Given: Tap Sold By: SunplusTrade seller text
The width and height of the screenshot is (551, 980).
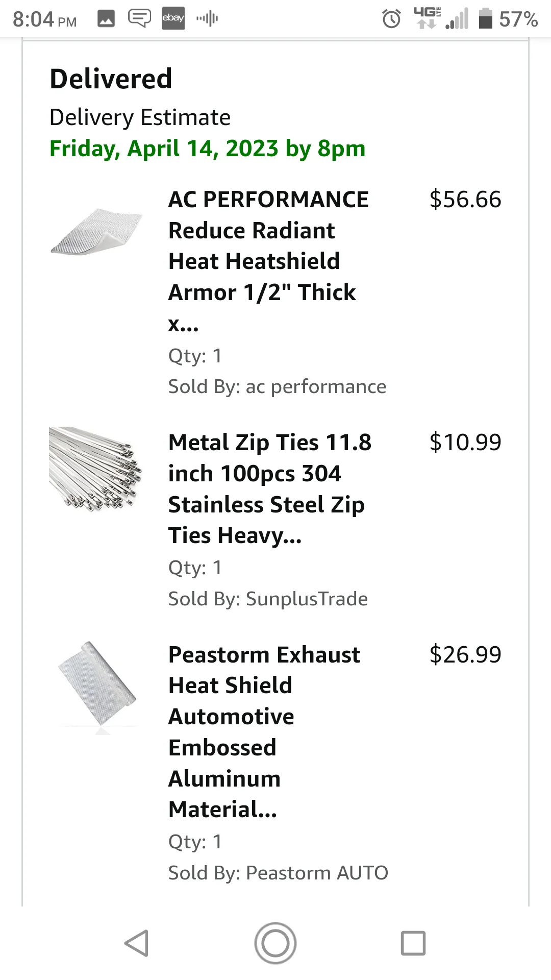Looking at the screenshot, I should 268,599.
